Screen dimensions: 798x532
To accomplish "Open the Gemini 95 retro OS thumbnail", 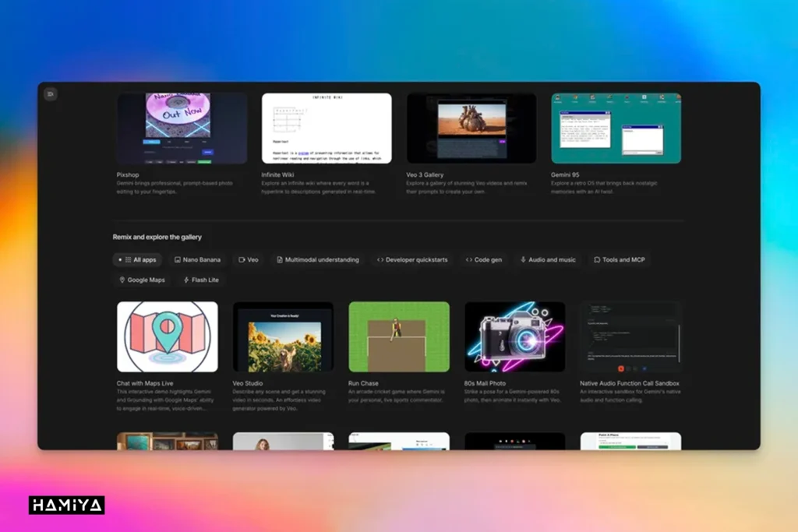I will point(616,129).
